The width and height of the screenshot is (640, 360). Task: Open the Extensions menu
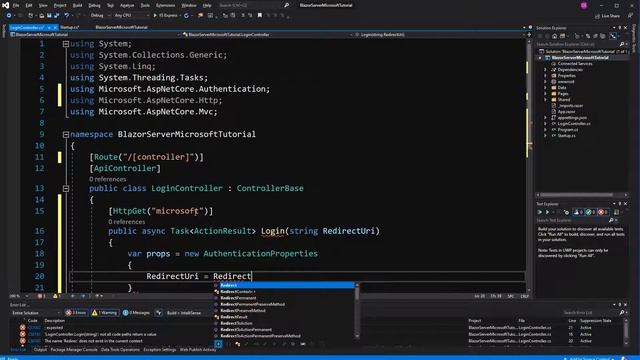165,5
